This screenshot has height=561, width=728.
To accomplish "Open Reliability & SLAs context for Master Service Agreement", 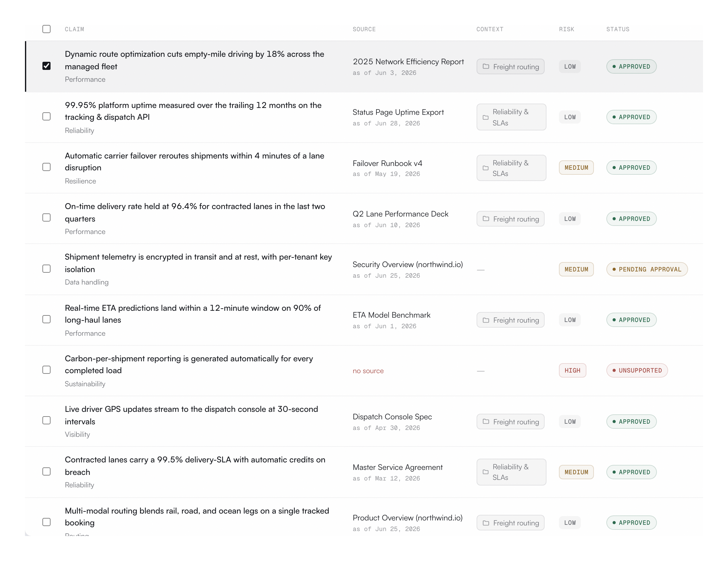I will (x=511, y=472).
